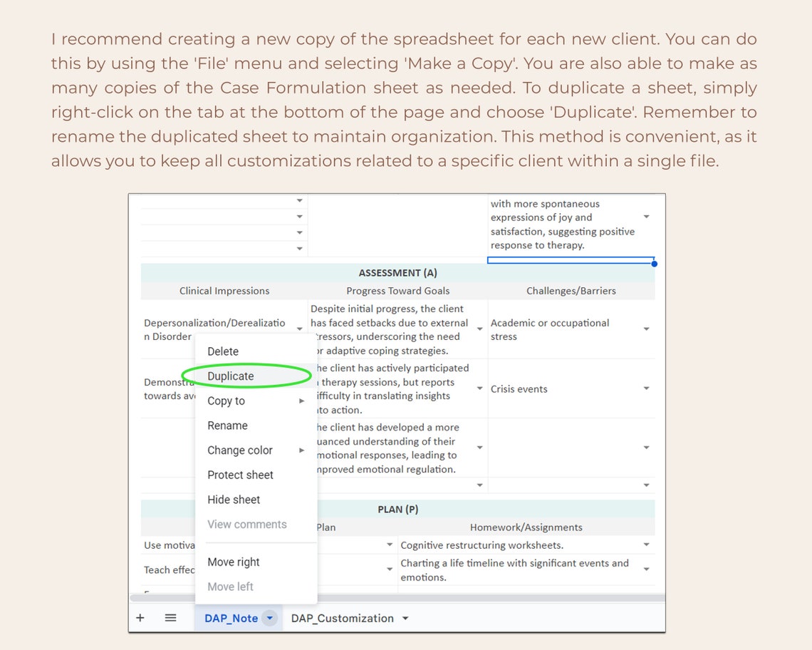This screenshot has height=650, width=812.
Task: Choose Hide sheet from the menu
Action: pyautogui.click(x=234, y=499)
